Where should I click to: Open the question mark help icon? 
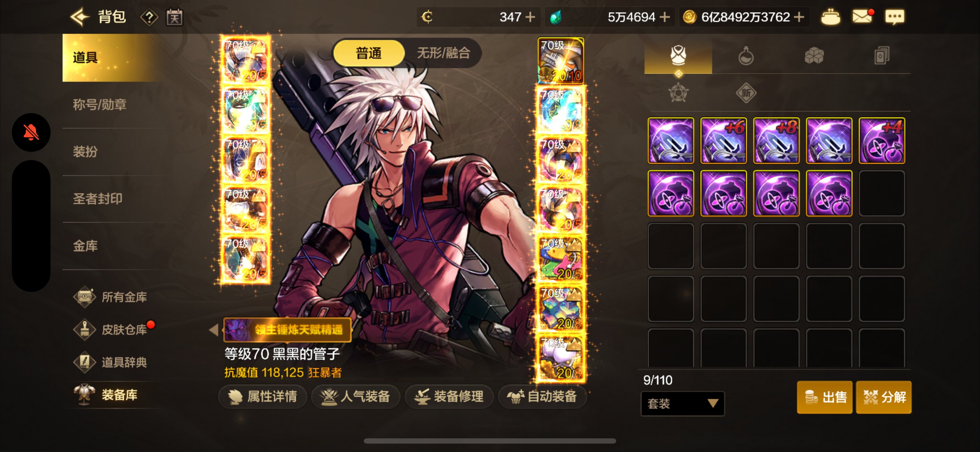pos(149,18)
